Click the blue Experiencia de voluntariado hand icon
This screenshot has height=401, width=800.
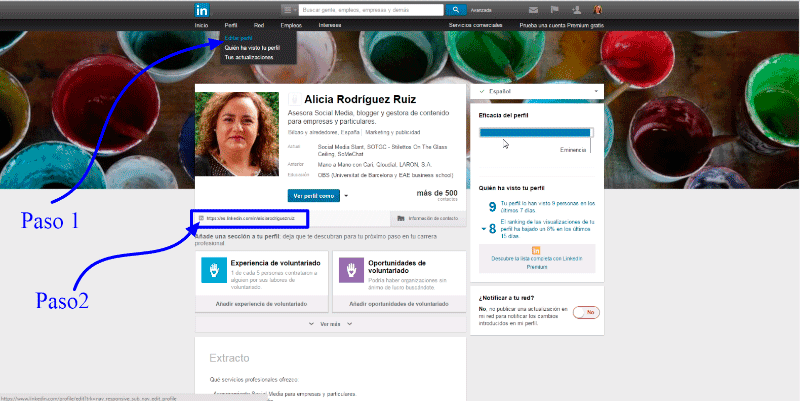(x=212, y=269)
